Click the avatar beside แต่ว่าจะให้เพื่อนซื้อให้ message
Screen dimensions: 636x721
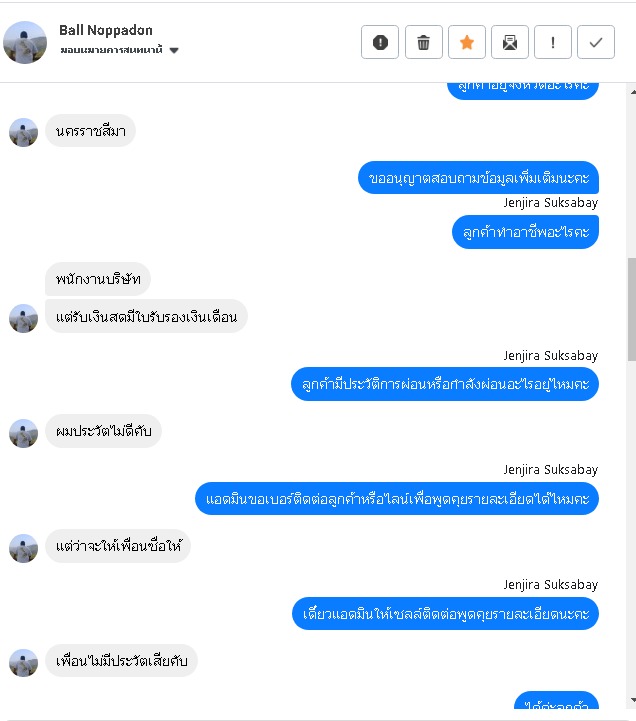coord(23,548)
